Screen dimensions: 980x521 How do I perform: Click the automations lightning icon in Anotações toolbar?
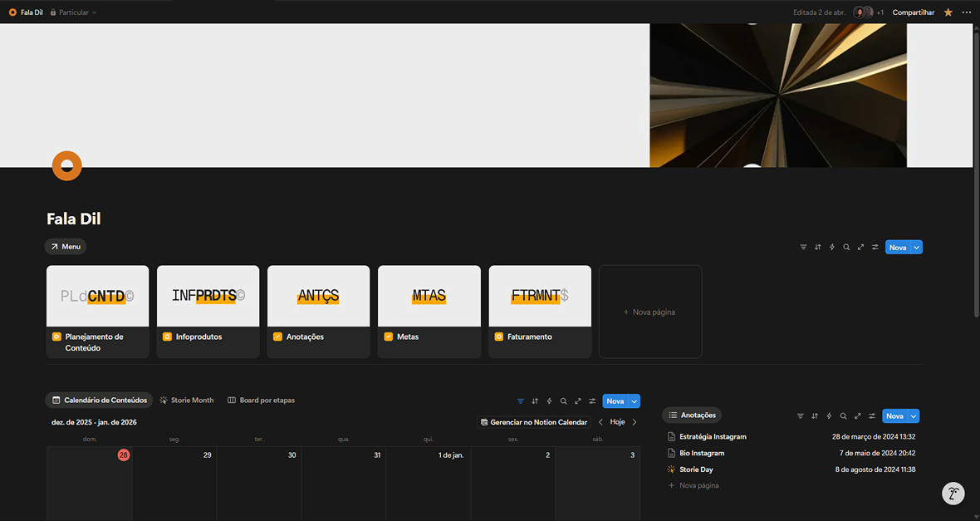(x=829, y=416)
